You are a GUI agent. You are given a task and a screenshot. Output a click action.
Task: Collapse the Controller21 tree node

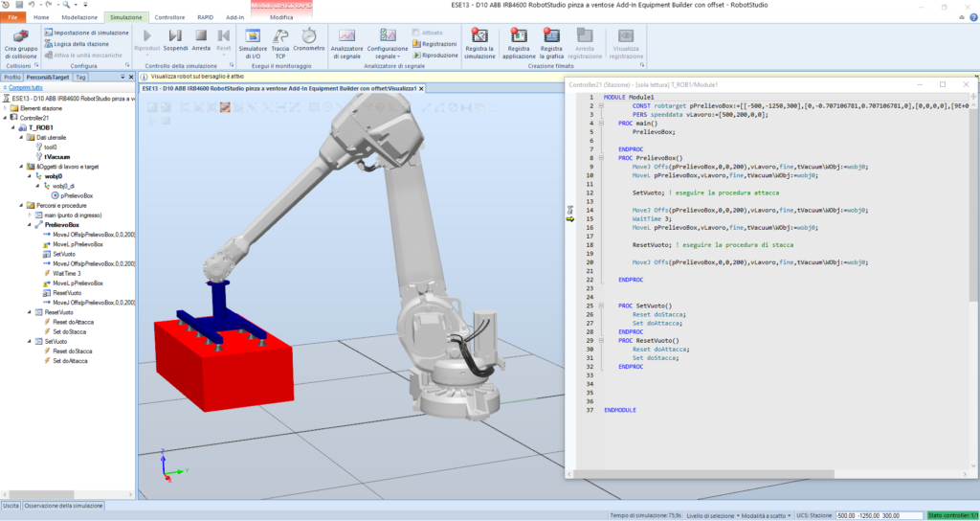click(6, 118)
